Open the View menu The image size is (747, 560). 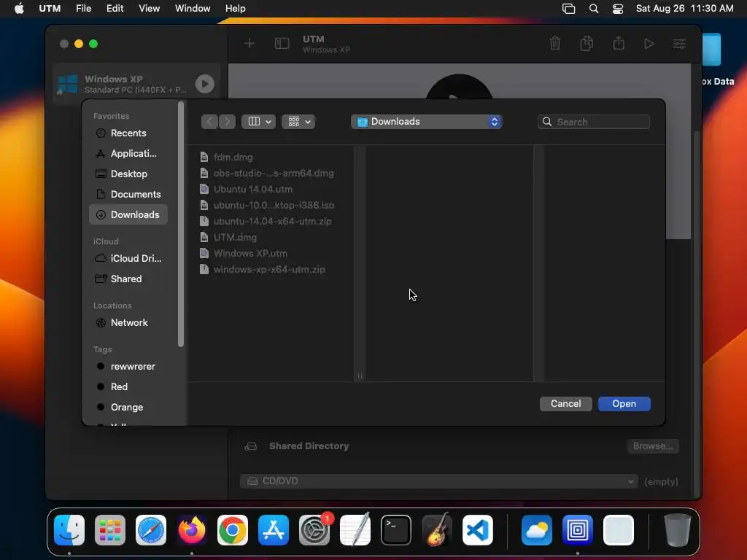[x=149, y=9]
